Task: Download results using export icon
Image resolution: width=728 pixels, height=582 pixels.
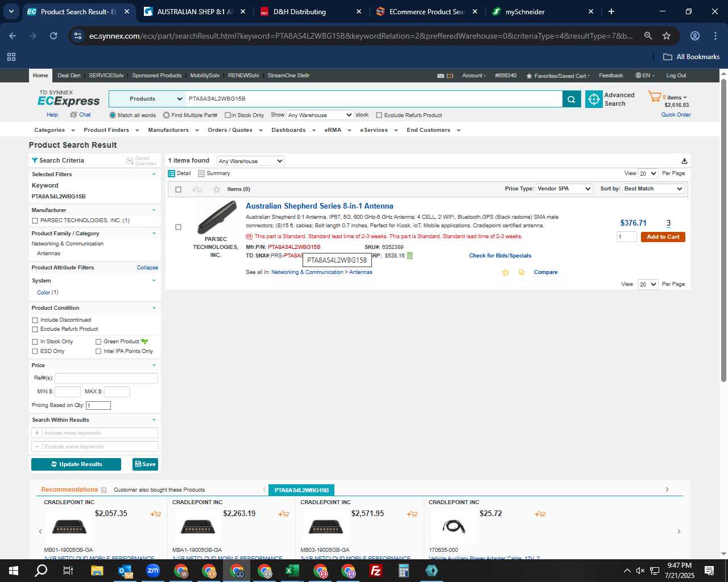Action: coord(684,161)
